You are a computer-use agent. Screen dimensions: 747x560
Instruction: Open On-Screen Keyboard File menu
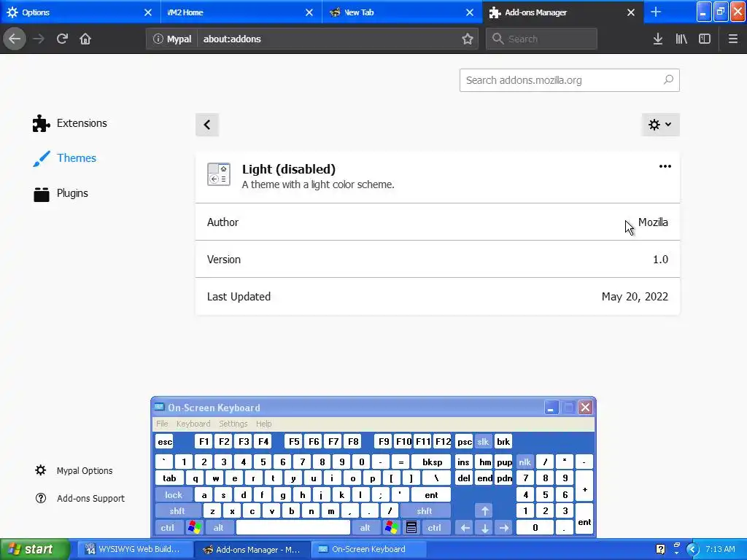162,424
